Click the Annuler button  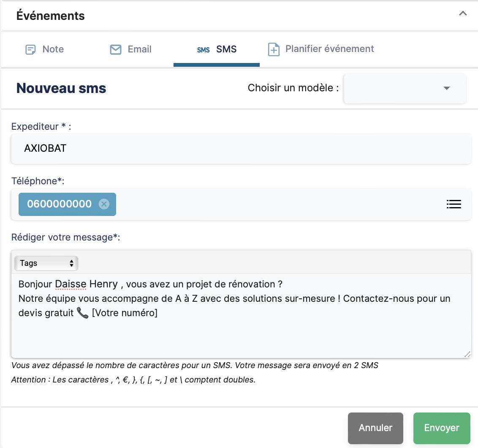[x=375, y=428]
